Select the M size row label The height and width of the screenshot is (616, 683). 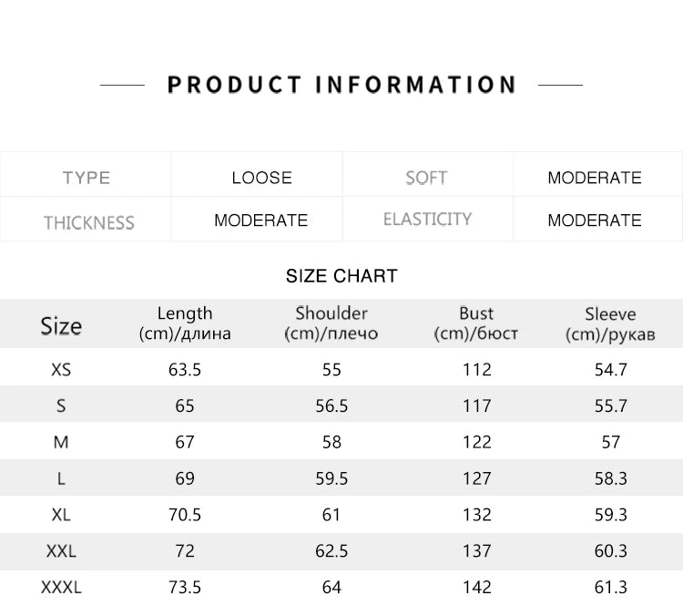pyautogui.click(x=61, y=442)
